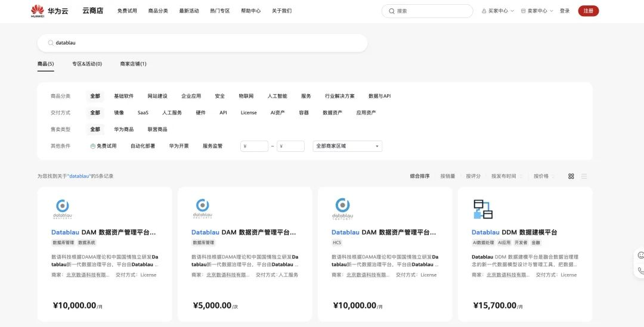Image resolution: width=644 pixels, height=327 pixels.
Task: Open the 买家中心 dropdown
Action: click(x=498, y=11)
